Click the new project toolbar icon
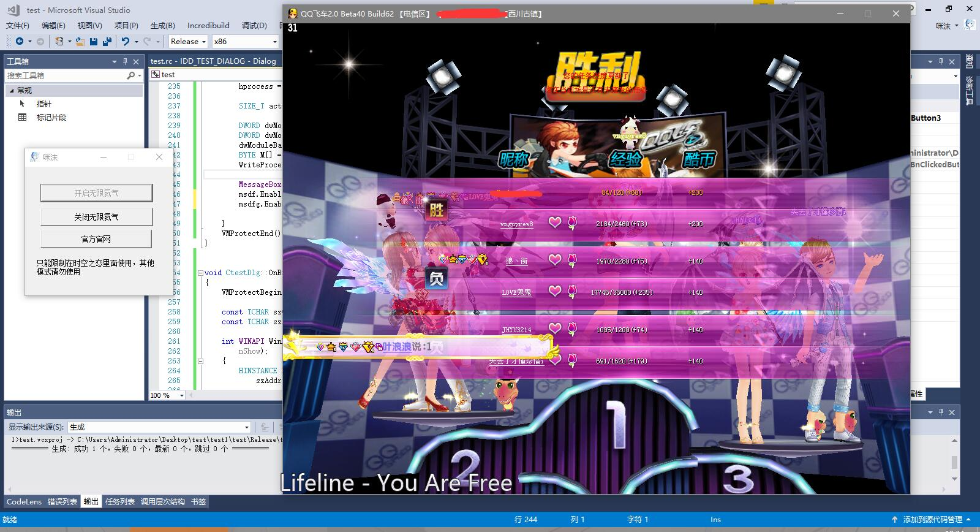This screenshot has width=980, height=532. (x=59, y=41)
